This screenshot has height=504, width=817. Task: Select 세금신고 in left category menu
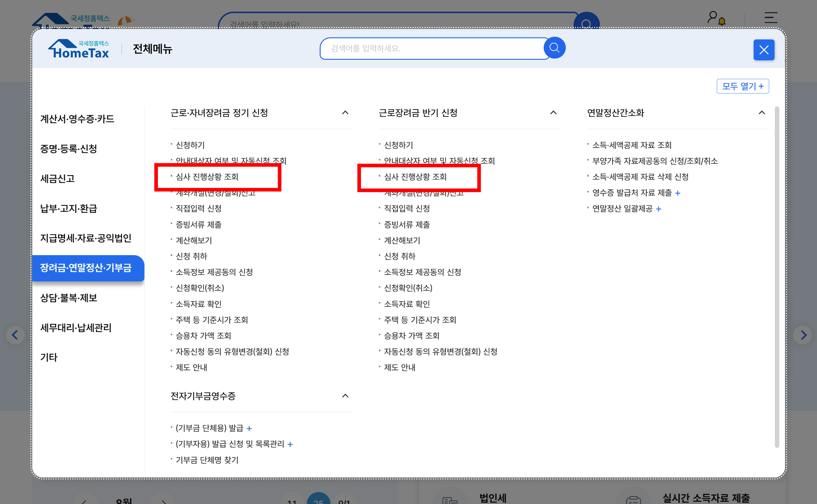(x=57, y=179)
